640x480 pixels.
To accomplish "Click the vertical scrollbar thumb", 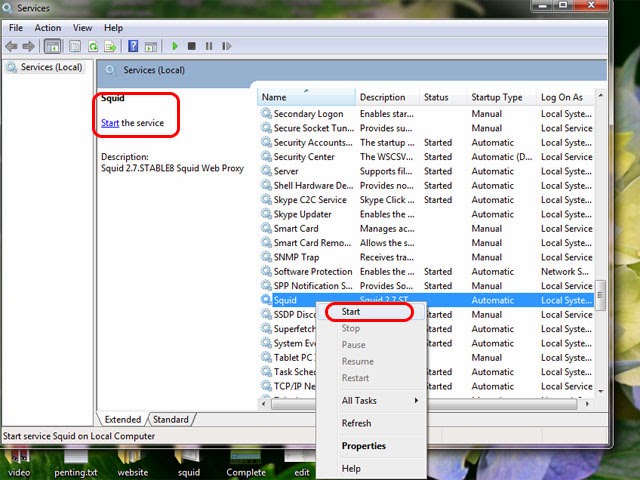I will [x=600, y=295].
